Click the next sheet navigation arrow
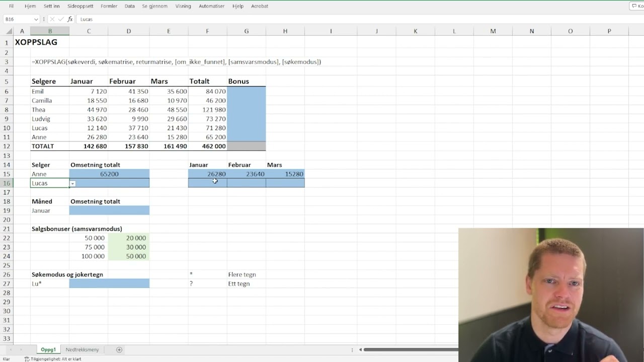 (x=21, y=349)
